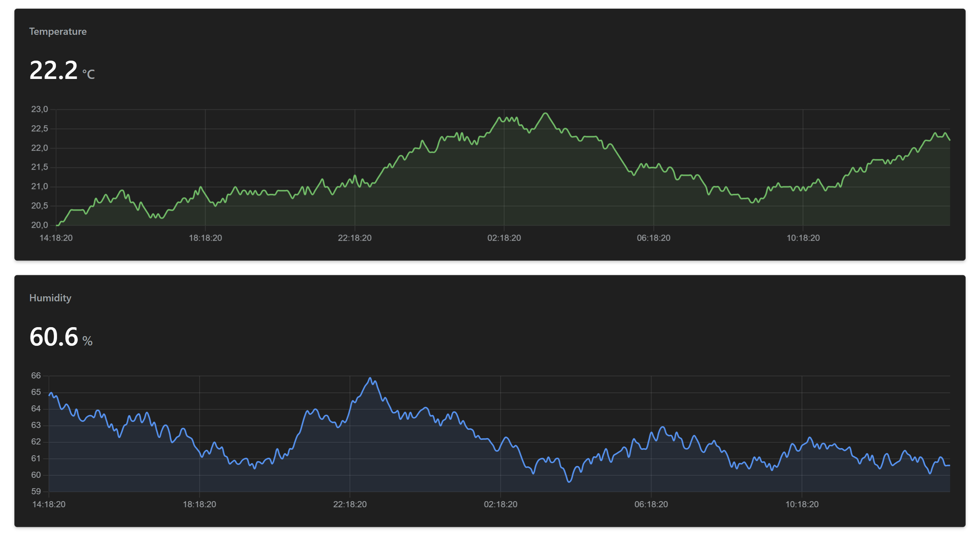Click the 23,0 temperature y-axis label
The width and height of the screenshot is (980, 551).
[39, 110]
